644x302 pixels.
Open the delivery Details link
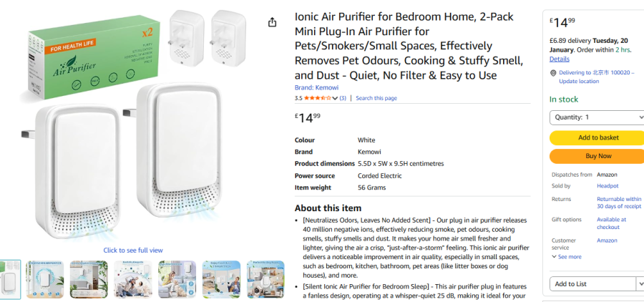560,59
